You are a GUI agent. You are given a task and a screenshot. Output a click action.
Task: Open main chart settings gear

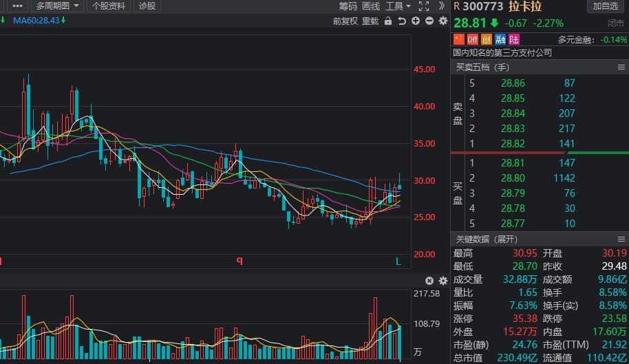443,21
